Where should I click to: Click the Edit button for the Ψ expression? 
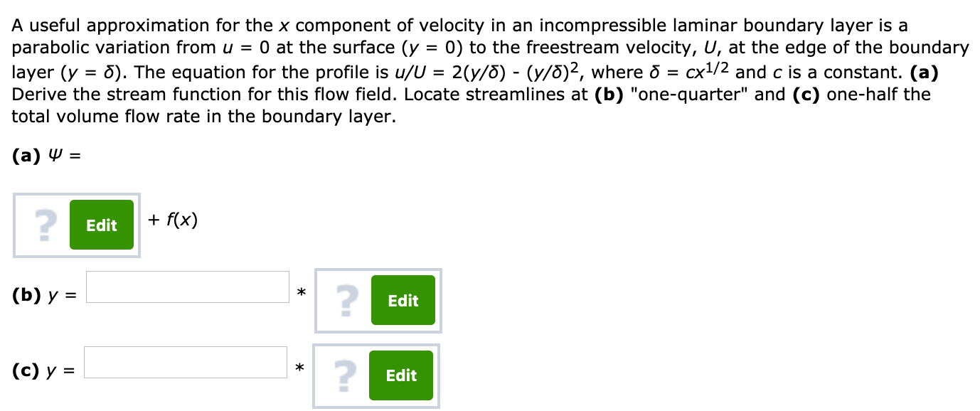tap(102, 225)
